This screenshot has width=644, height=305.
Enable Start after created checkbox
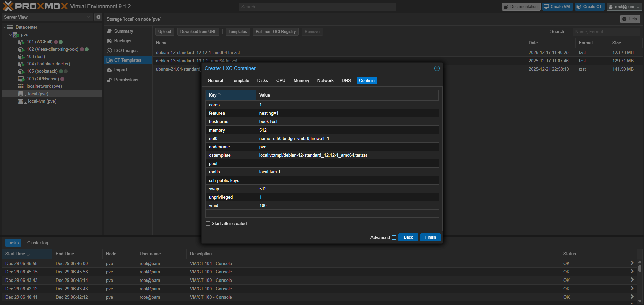point(208,224)
